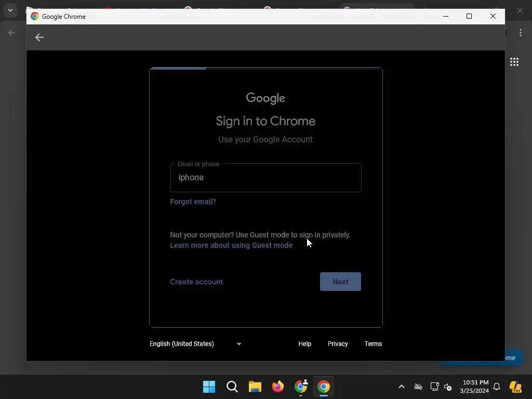
Task: Open the Forgot email? link
Action: (x=193, y=202)
